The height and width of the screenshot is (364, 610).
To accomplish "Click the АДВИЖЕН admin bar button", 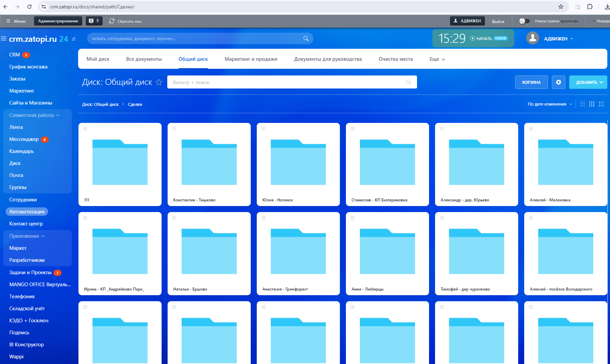I will (467, 21).
